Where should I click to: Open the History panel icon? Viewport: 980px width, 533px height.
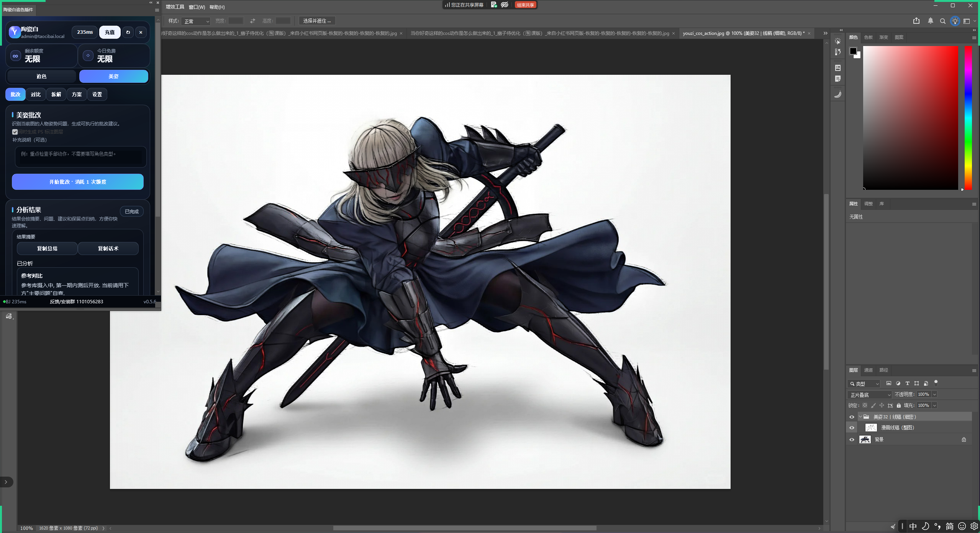[x=838, y=52]
